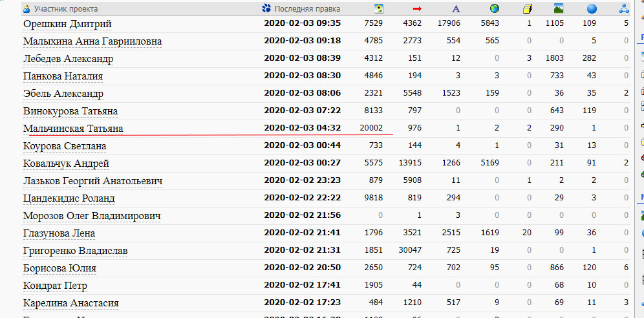Click the photo column header icon
The width and height of the screenshot is (644, 318).
pos(378,8)
